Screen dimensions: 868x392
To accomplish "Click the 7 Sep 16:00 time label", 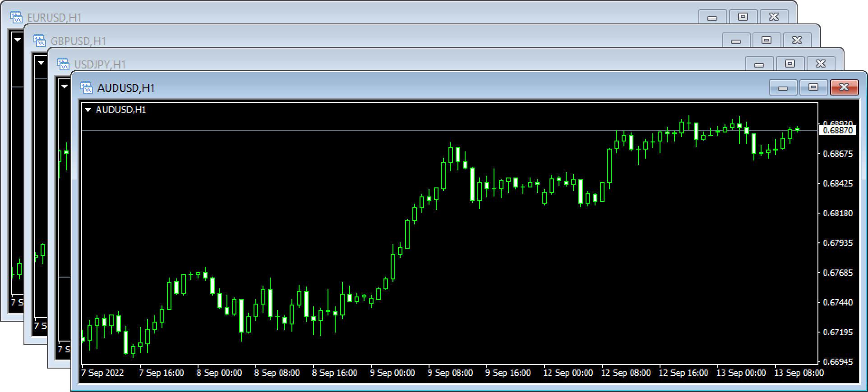I will 162,373.
